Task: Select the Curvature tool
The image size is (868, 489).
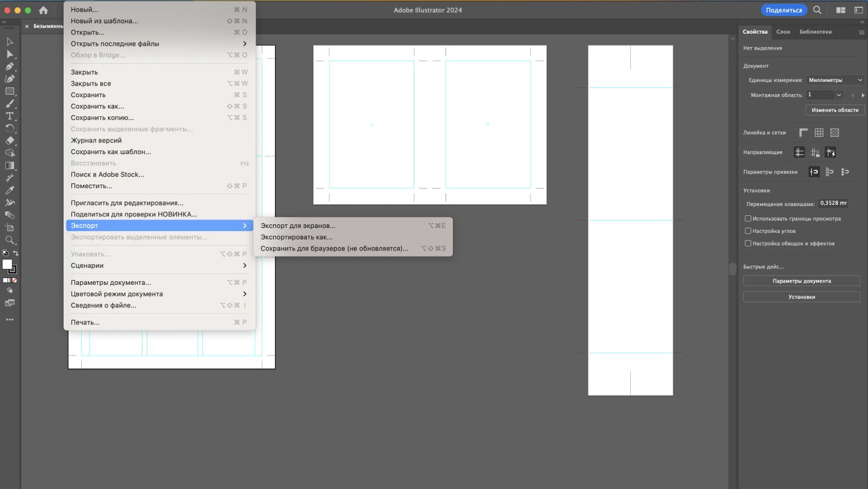Action: pos(10,79)
